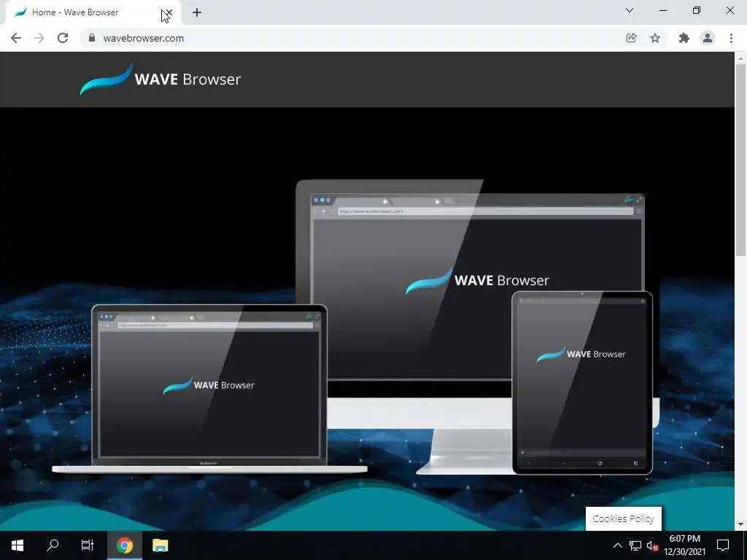Click the WAVE Browser header logo
Viewport: 747px width, 560px height.
point(160,79)
